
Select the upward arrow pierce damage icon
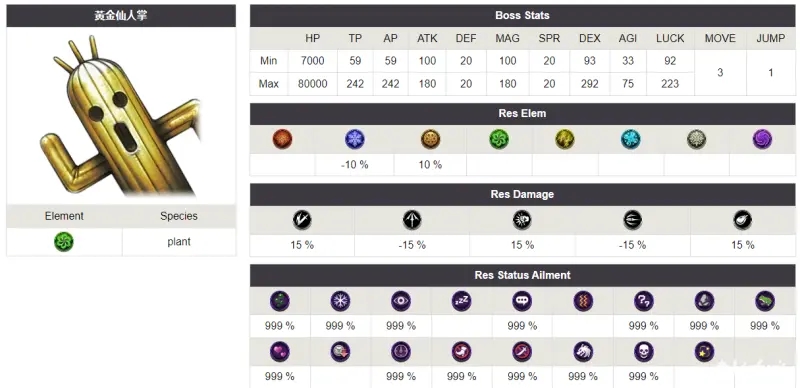412,220
